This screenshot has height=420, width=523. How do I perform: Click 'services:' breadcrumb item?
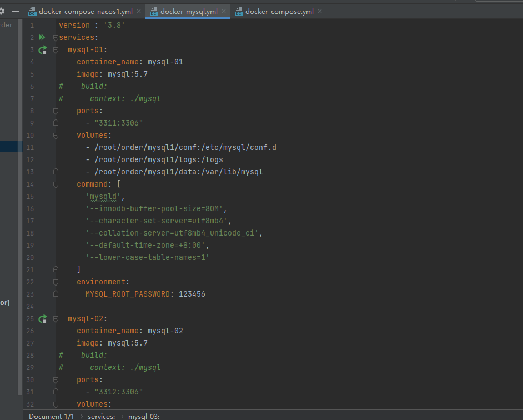[102, 416]
